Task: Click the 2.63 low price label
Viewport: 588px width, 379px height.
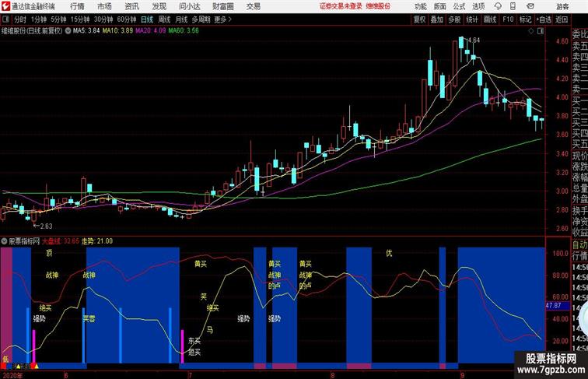Action: [46, 226]
